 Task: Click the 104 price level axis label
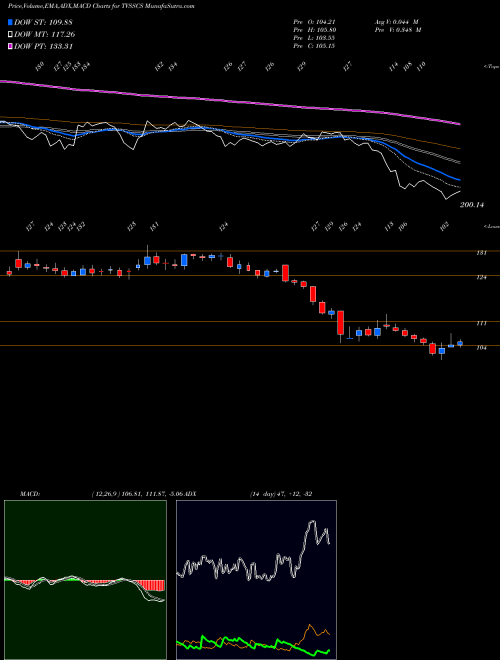click(x=482, y=348)
